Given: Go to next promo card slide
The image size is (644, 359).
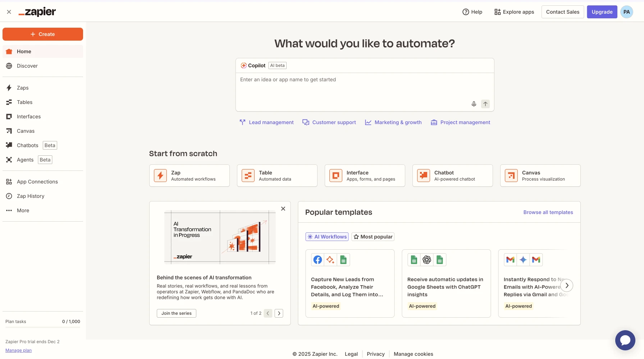Looking at the screenshot, I should pyautogui.click(x=279, y=313).
